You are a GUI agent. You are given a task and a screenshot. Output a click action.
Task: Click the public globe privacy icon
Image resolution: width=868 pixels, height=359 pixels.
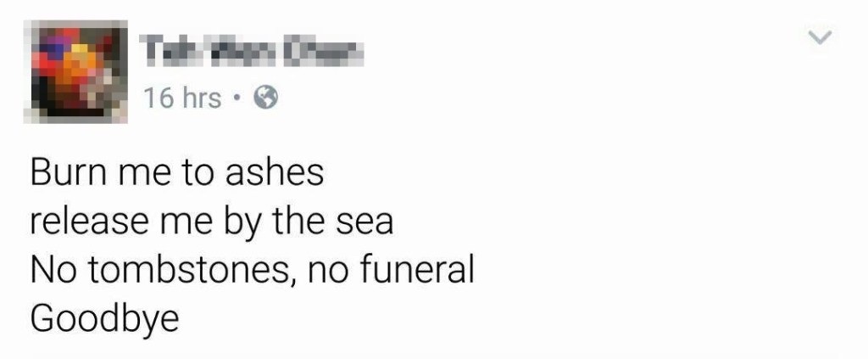tap(266, 99)
